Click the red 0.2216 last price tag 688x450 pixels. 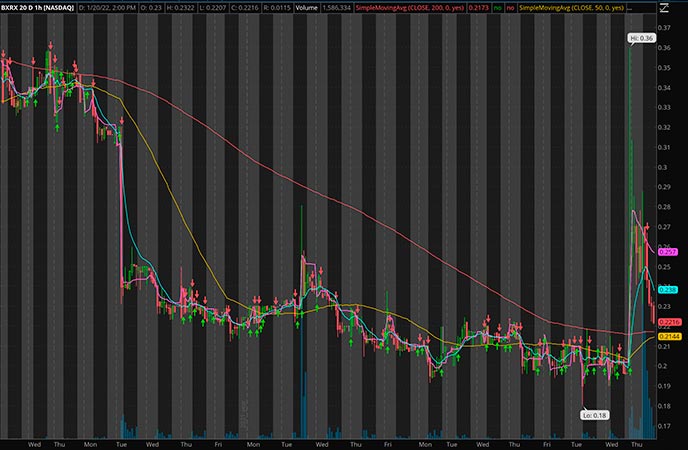pyautogui.click(x=670, y=322)
